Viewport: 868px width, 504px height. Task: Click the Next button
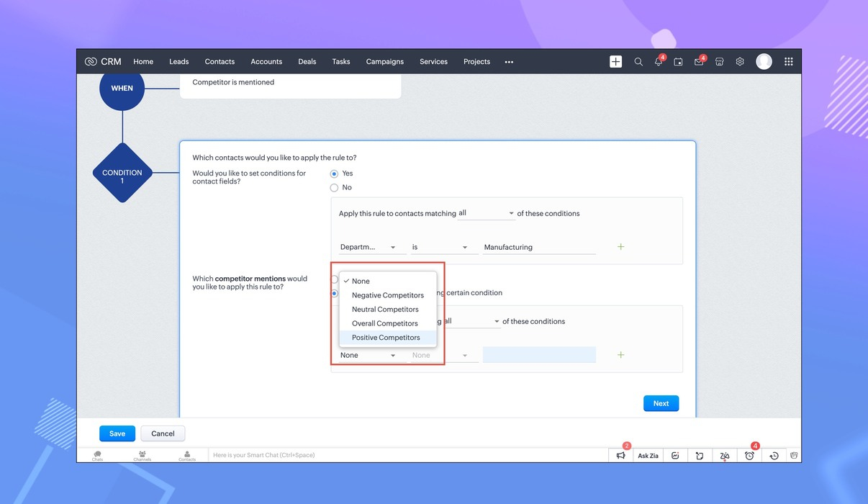(x=661, y=404)
